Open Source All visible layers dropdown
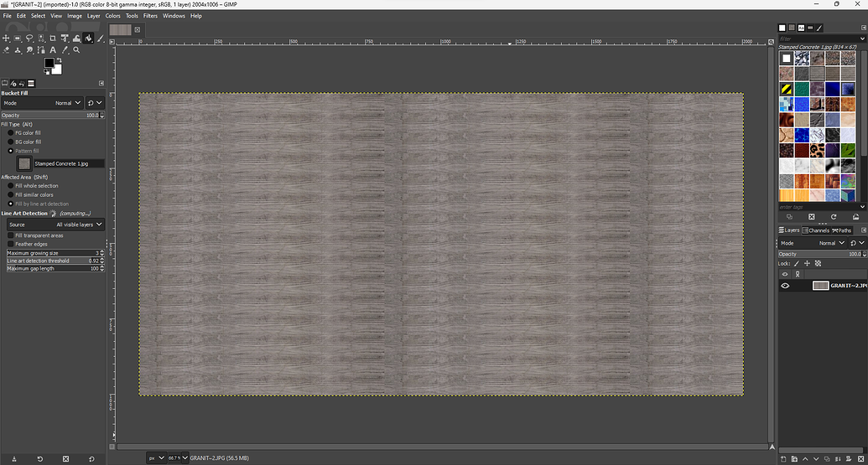Screen dimensions: 868x465 point(56,225)
